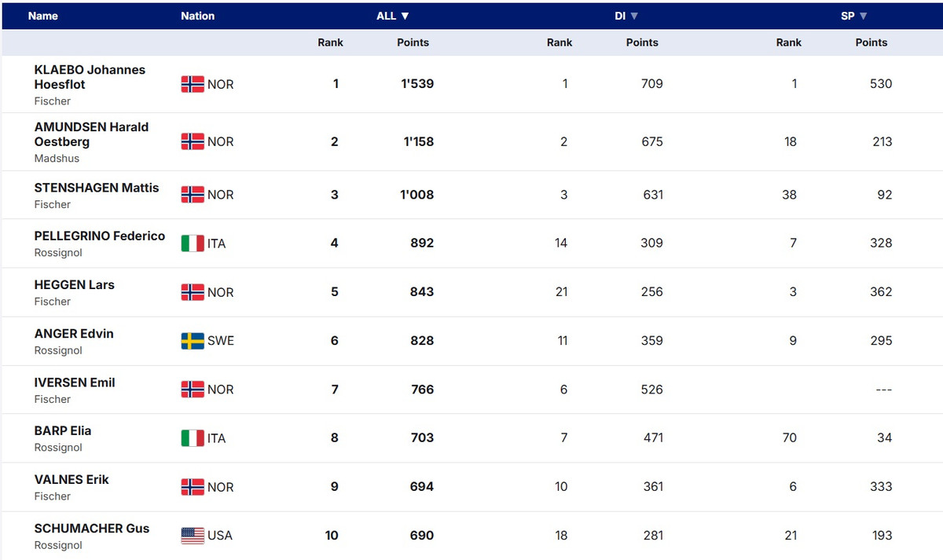Open SCHUMACHER Gus athlete profile link

(x=92, y=528)
